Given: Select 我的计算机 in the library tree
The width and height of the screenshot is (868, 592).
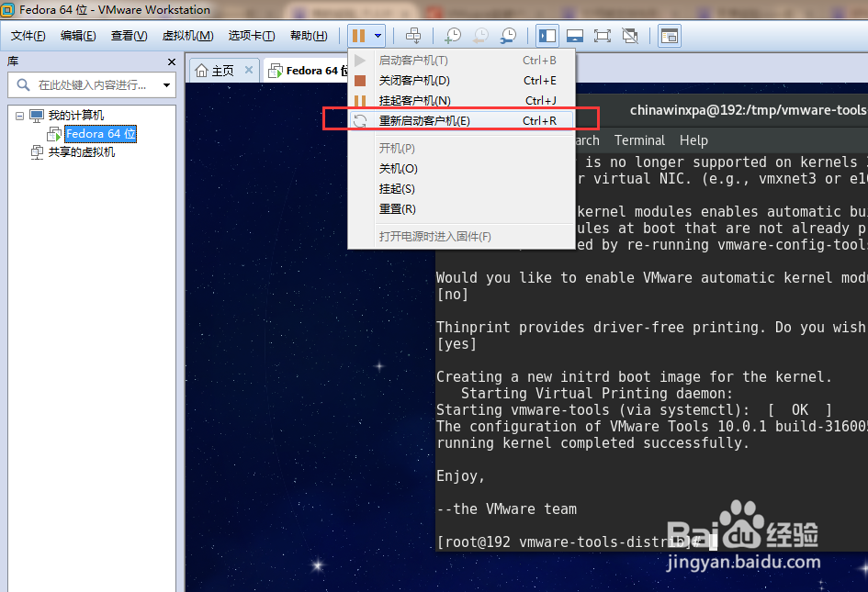Looking at the screenshot, I should (x=76, y=115).
